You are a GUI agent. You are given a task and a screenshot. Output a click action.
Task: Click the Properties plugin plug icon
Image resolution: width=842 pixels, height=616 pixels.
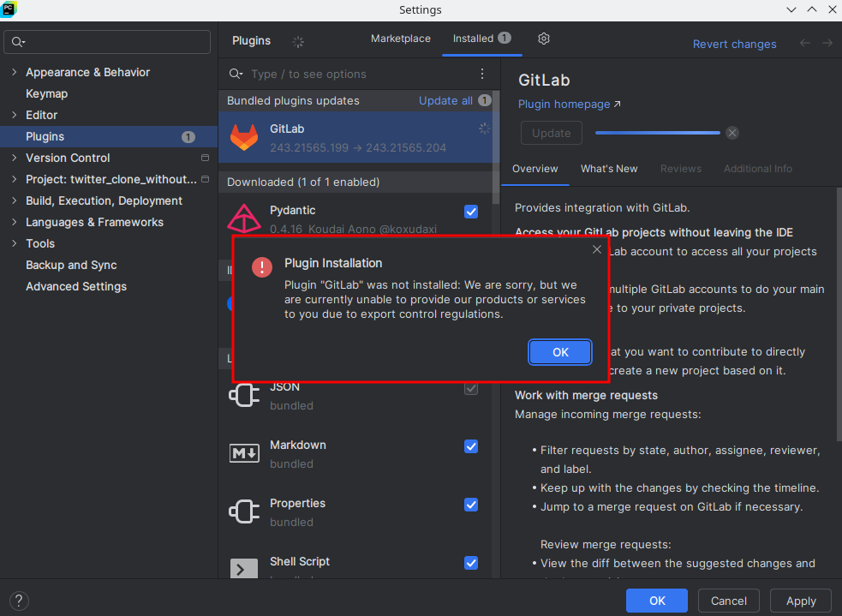244,511
